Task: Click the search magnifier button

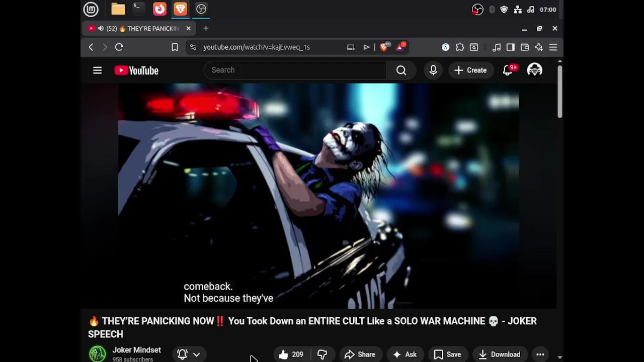Action: click(401, 70)
